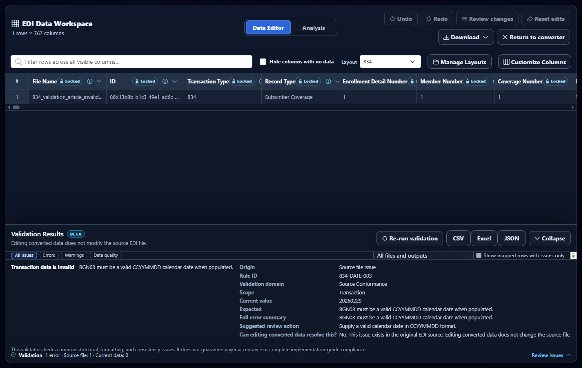Collapse the Validation Results panel
The image size is (588, 368).
click(x=550, y=238)
